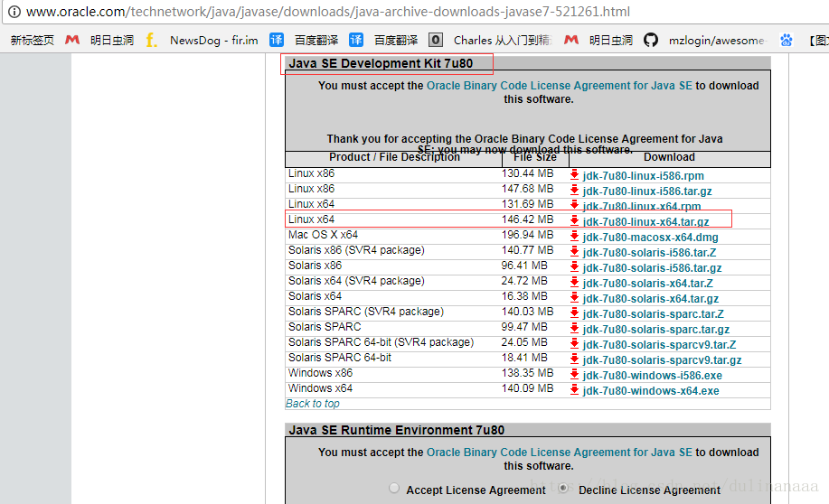829x504 pixels.
Task: Download jdk-7u80-windows-i586.exe link
Action: tap(653, 375)
